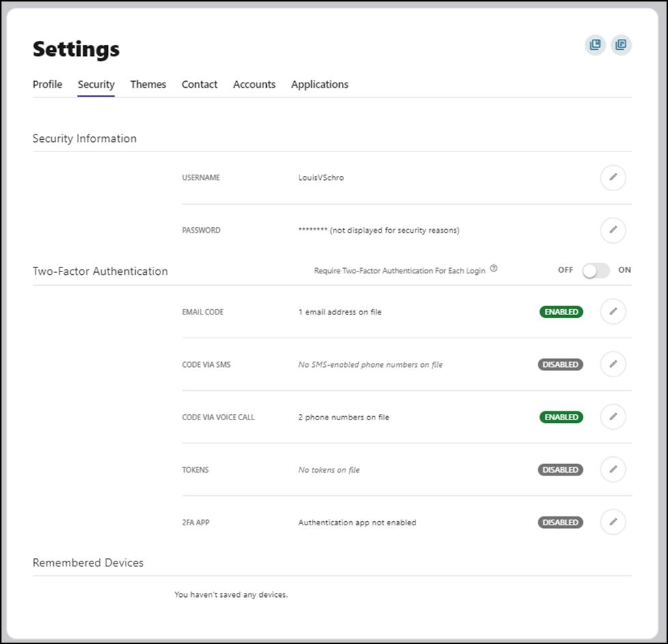Click the second top-right header icon

[621, 45]
